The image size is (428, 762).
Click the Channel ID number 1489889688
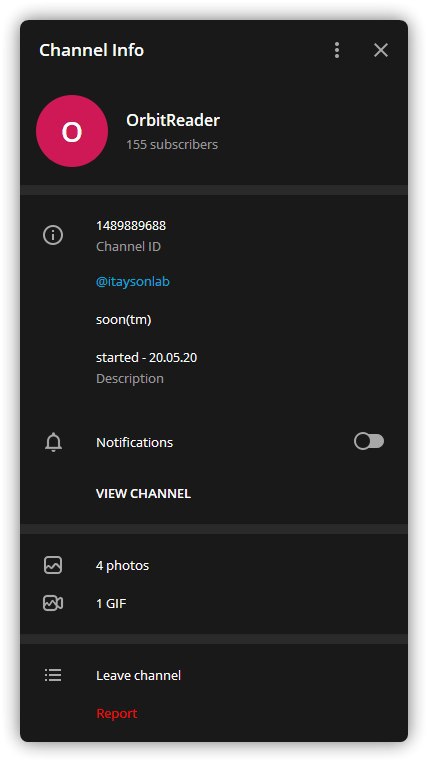131,225
